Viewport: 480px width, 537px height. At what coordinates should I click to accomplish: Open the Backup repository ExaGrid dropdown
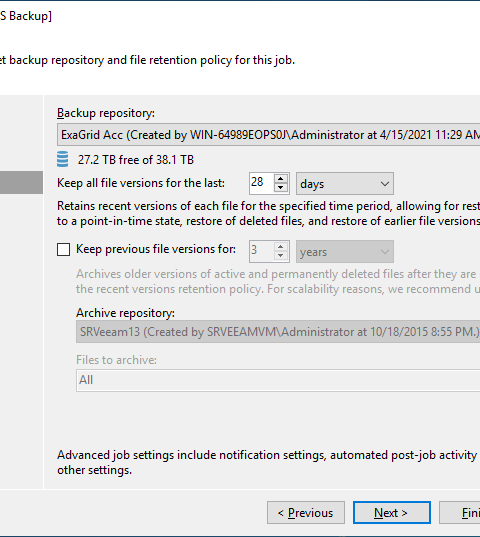click(x=268, y=135)
